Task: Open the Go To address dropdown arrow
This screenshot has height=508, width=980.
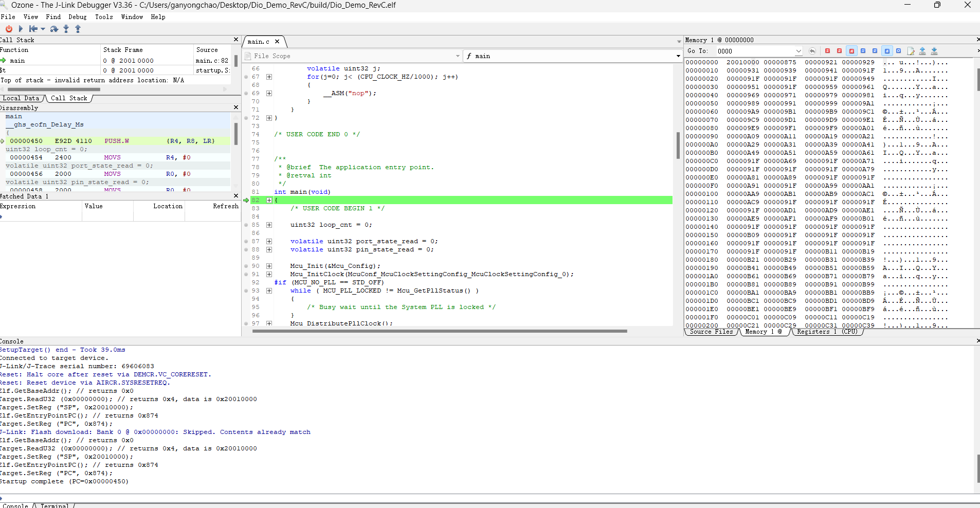Action: [798, 51]
